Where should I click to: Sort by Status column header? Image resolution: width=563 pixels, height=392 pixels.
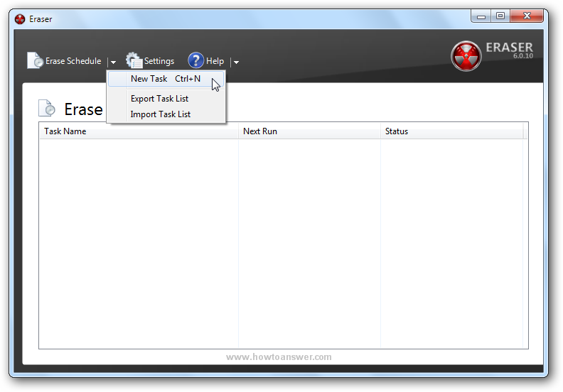451,131
